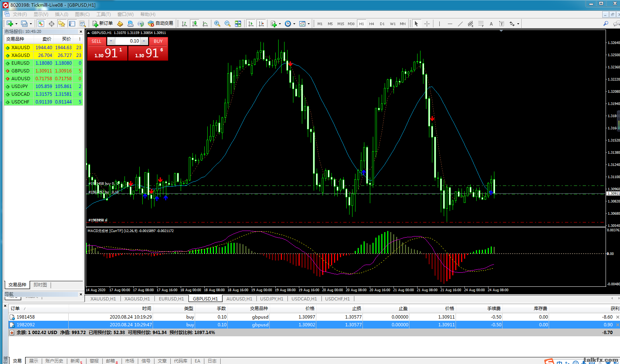Toggle the Data Window panel
This screenshot has height=364, width=620.
pos(51,24)
